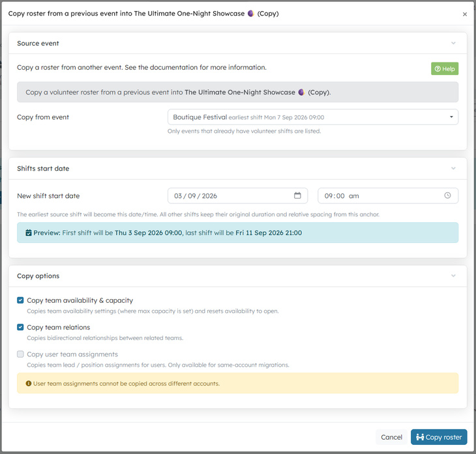Click the calendar icon in date field

(x=297, y=195)
